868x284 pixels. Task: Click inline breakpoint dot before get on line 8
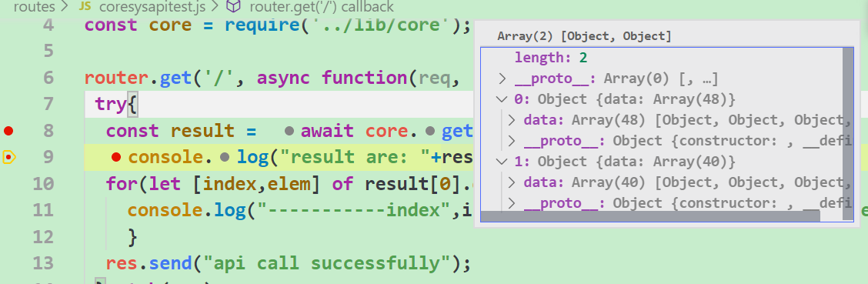(x=430, y=132)
